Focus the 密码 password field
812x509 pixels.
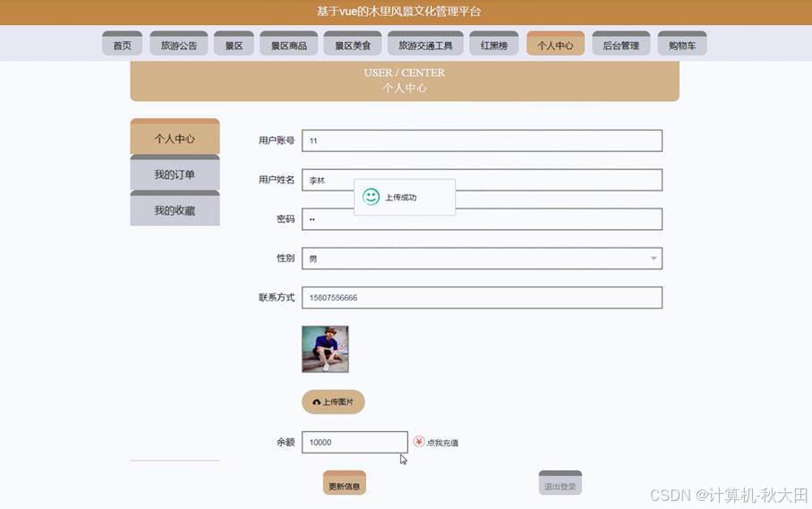coord(483,219)
